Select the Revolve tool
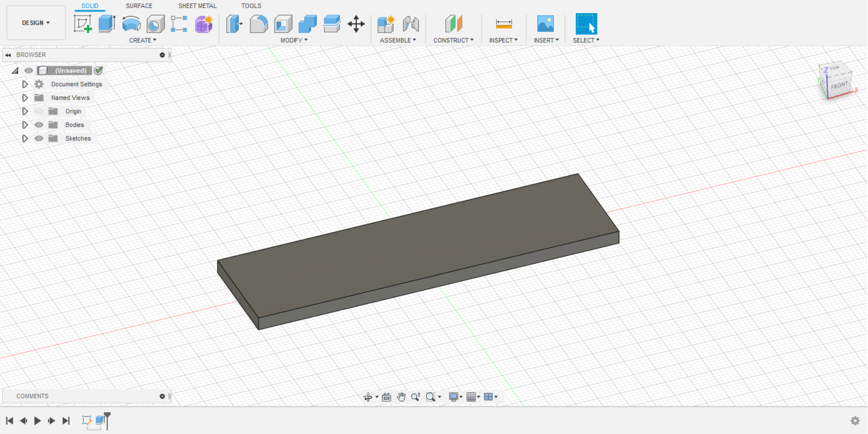This screenshot has width=868, height=434. [x=131, y=24]
